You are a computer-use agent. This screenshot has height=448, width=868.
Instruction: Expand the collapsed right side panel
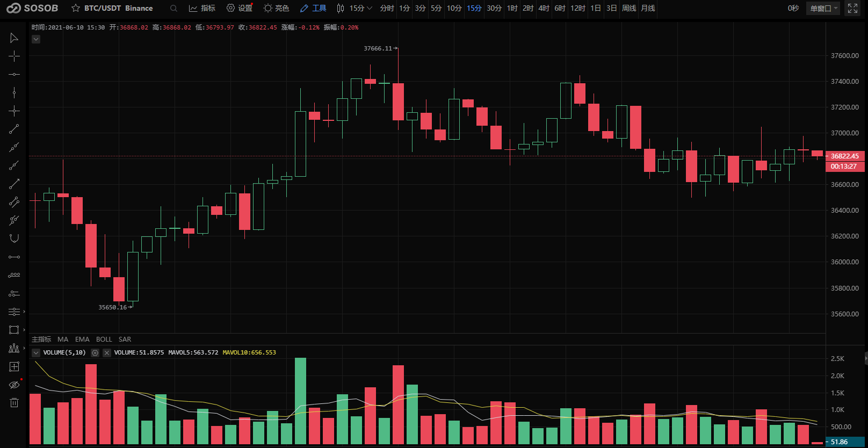pos(866,358)
